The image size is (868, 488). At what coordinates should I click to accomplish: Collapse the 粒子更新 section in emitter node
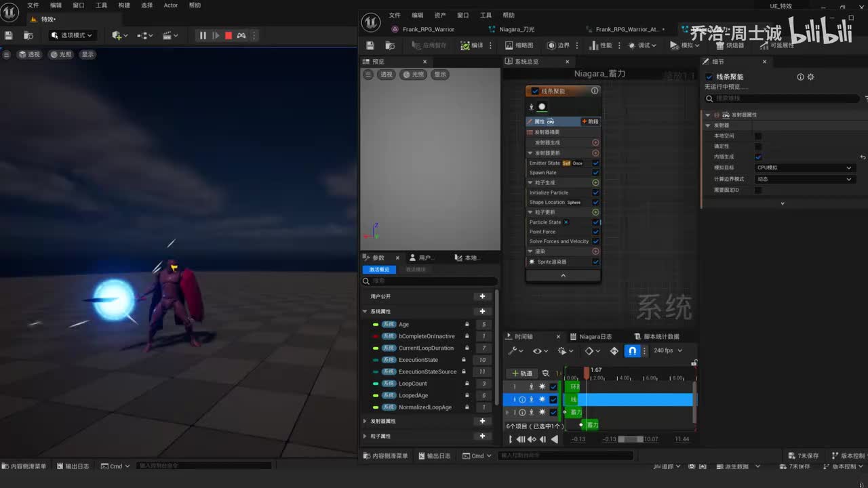pos(531,212)
